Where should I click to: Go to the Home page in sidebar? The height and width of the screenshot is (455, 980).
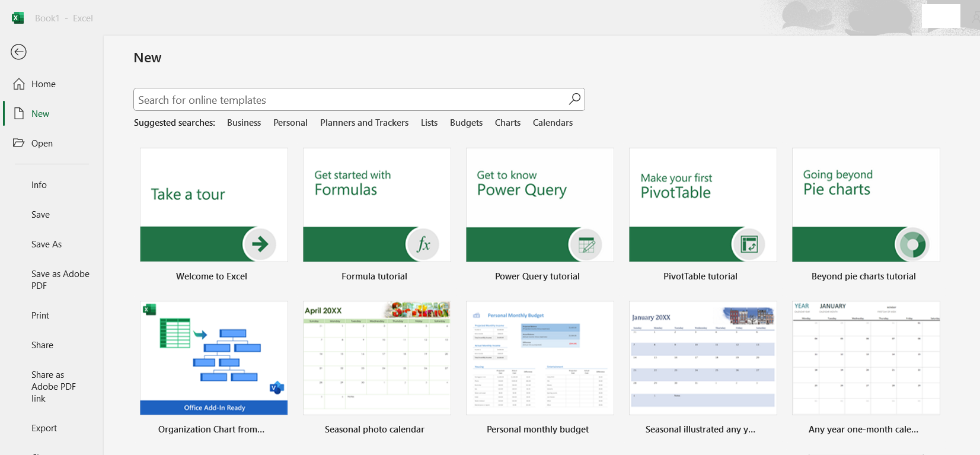pos(43,84)
